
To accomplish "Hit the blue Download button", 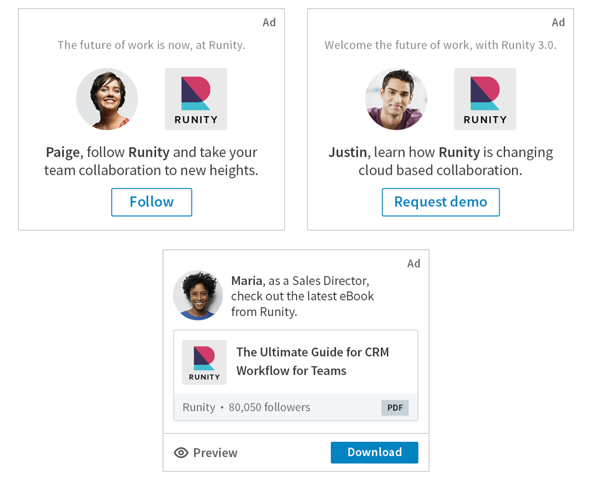I will click(374, 453).
